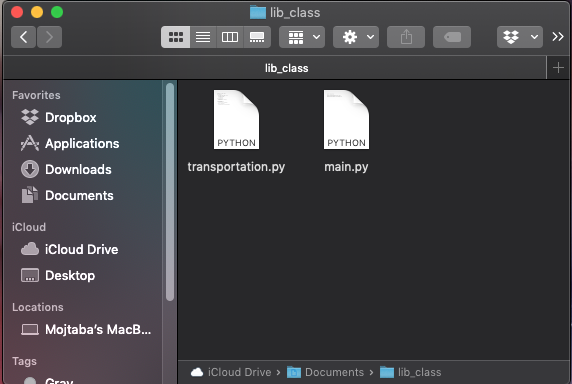Click the lib_class folder icon in title bar

click(258, 13)
